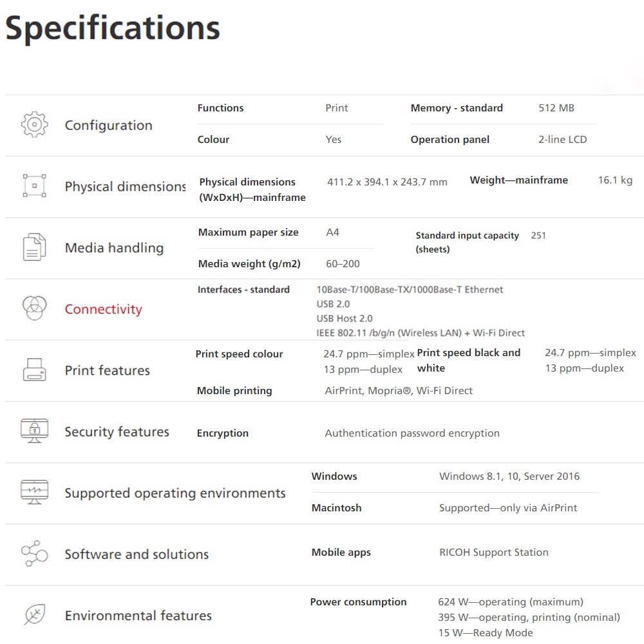
Task: Click the Environmental features leaf icon
Action: (x=34, y=614)
